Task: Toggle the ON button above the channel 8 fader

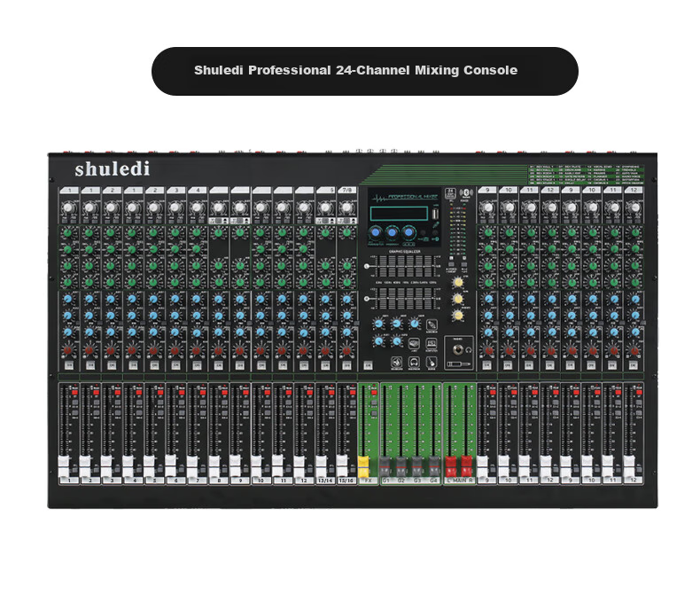Action: click(219, 366)
